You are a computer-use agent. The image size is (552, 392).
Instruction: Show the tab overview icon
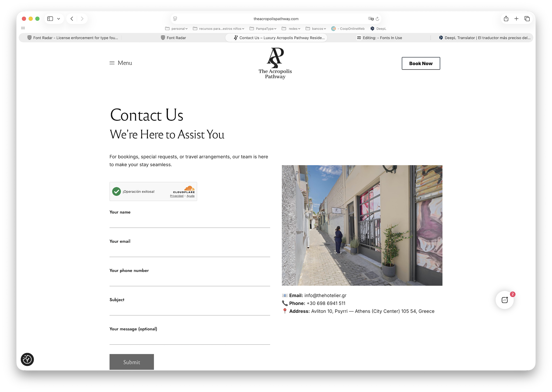527,19
